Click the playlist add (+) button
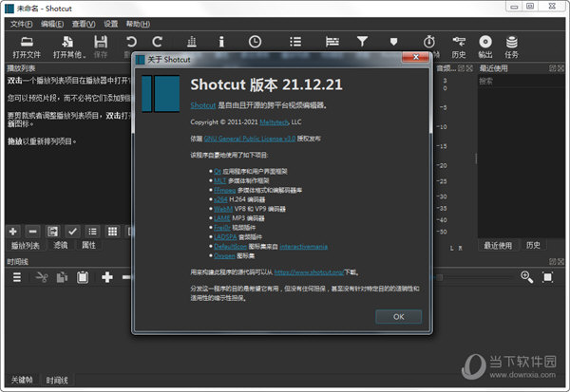The height and width of the screenshot is (392, 570). point(13,232)
